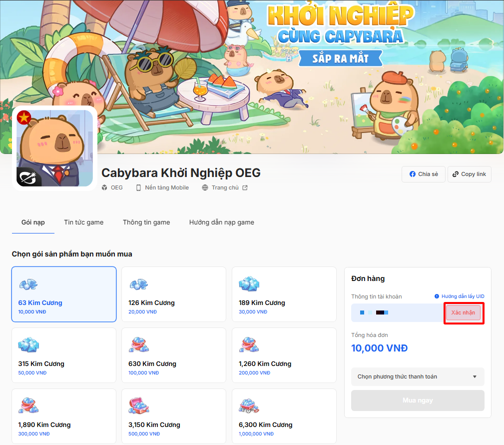The height and width of the screenshot is (445, 504).
Task: Click the globe icon next to Trang chủ
Action: pos(205,187)
